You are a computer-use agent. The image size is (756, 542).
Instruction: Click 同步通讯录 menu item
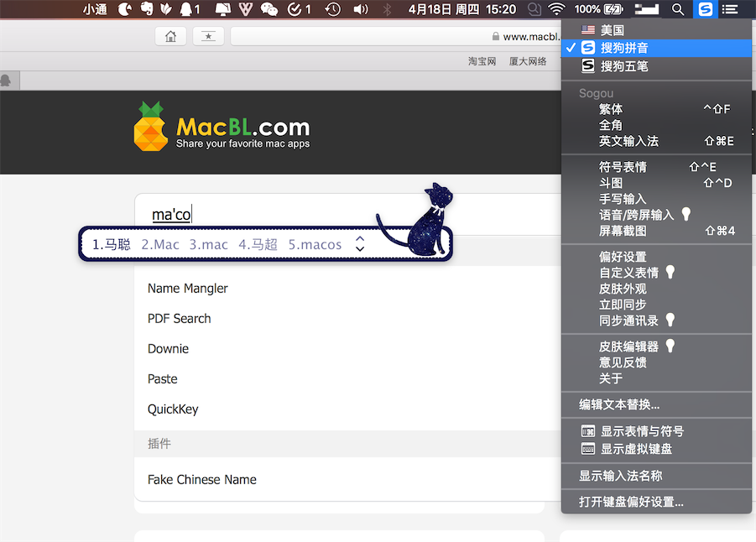click(656, 321)
